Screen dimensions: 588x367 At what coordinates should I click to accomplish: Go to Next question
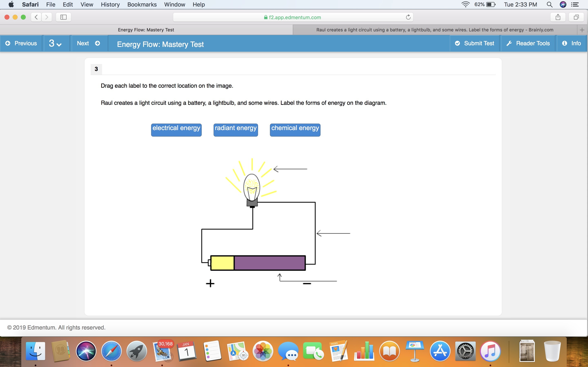click(x=88, y=43)
